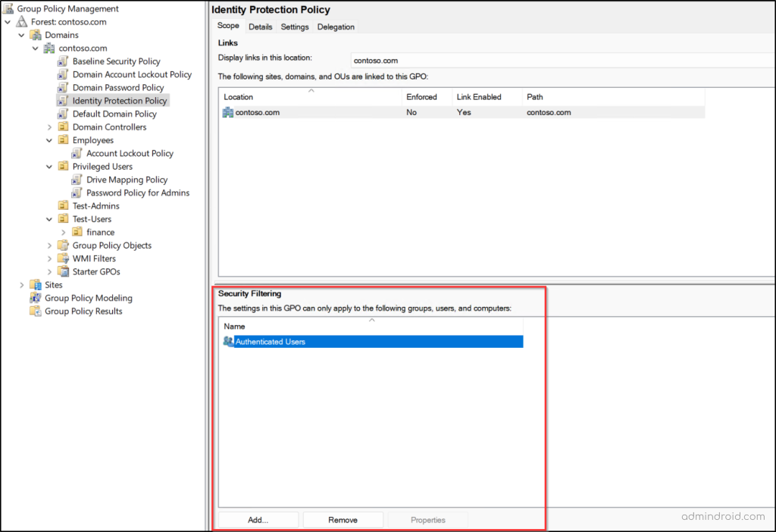
Task: Select the Starter GPOs icon
Action: [62, 271]
